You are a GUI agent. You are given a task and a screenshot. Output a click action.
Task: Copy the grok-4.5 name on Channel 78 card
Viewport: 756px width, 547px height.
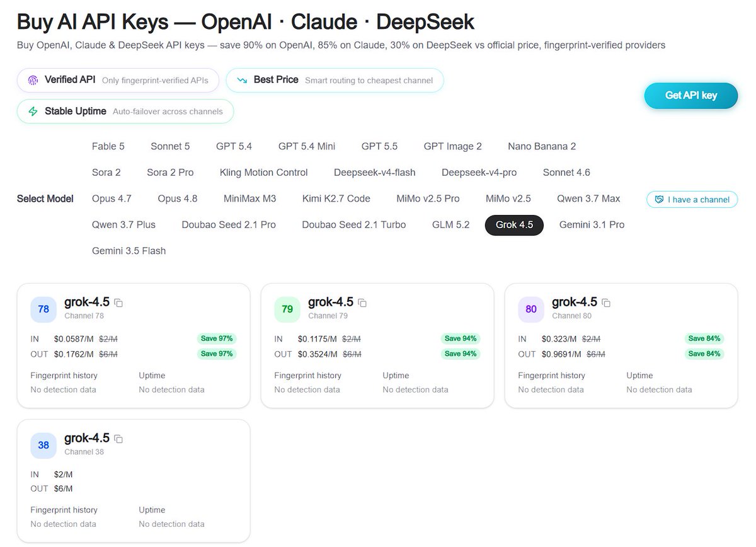(x=118, y=303)
